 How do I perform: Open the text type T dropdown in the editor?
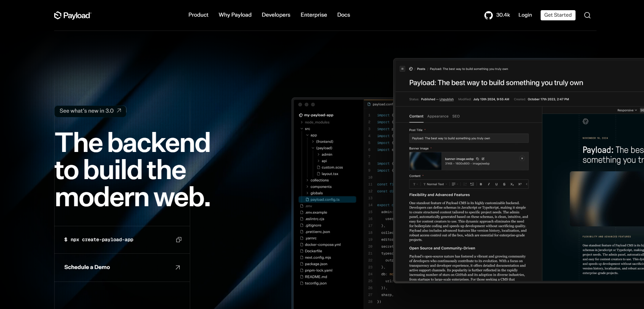click(416, 184)
